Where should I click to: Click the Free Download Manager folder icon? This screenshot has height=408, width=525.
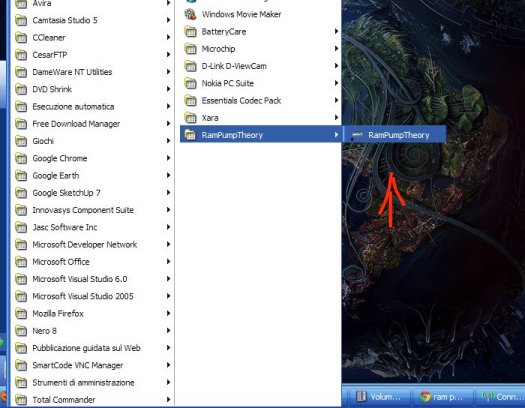click(x=21, y=124)
